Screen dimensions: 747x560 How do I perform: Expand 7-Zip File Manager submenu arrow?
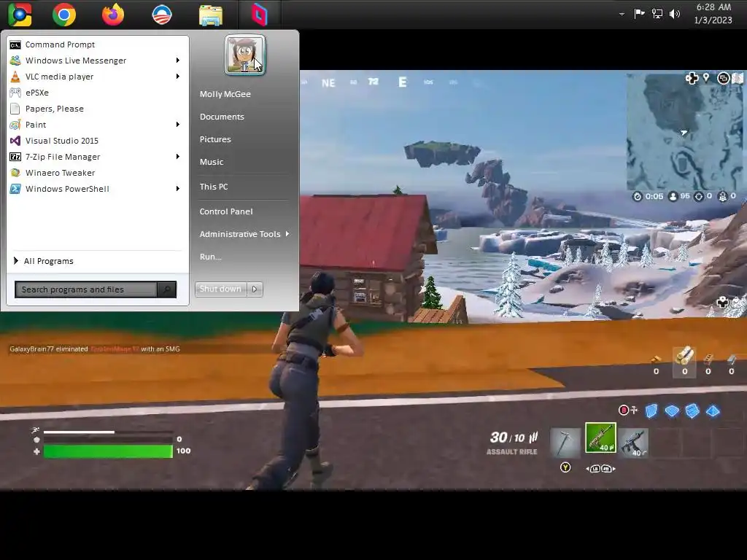coord(178,157)
